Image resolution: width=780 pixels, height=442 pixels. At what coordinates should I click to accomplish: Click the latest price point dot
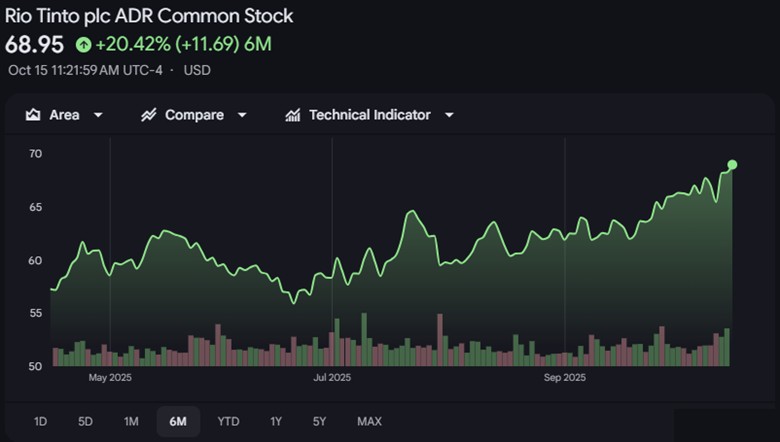[732, 165]
